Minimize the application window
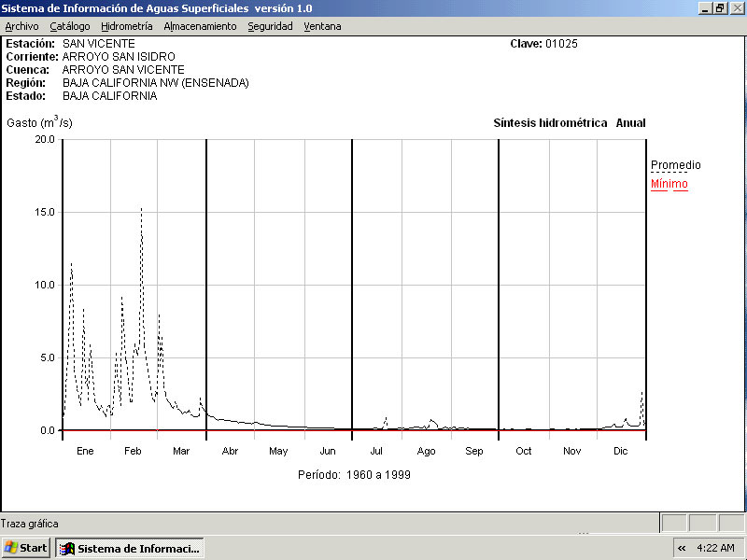747x560 pixels. [x=705, y=7]
